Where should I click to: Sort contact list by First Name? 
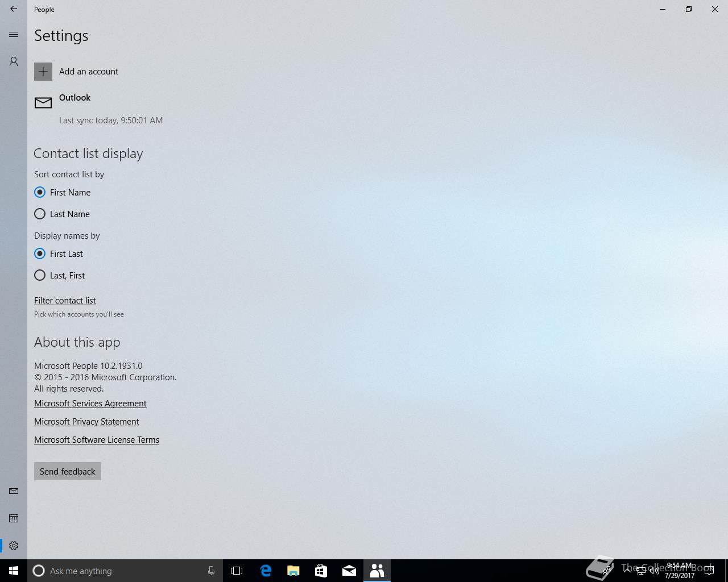pos(63,193)
